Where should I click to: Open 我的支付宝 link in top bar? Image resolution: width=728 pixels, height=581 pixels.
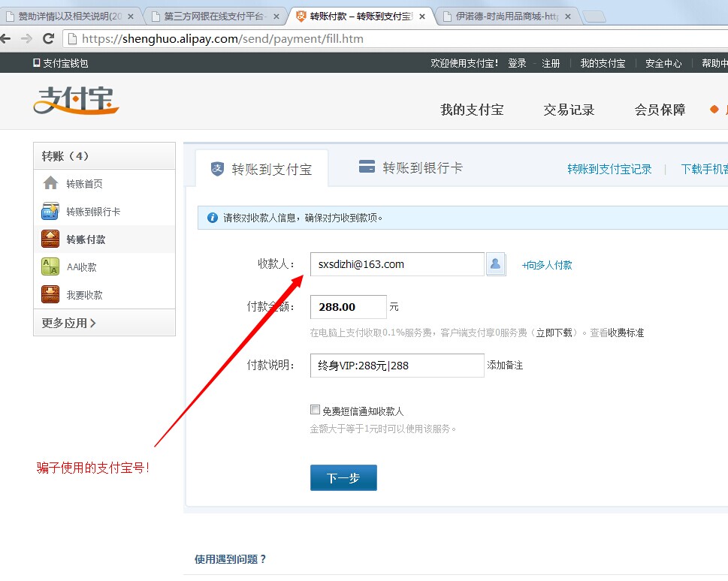tap(603, 63)
